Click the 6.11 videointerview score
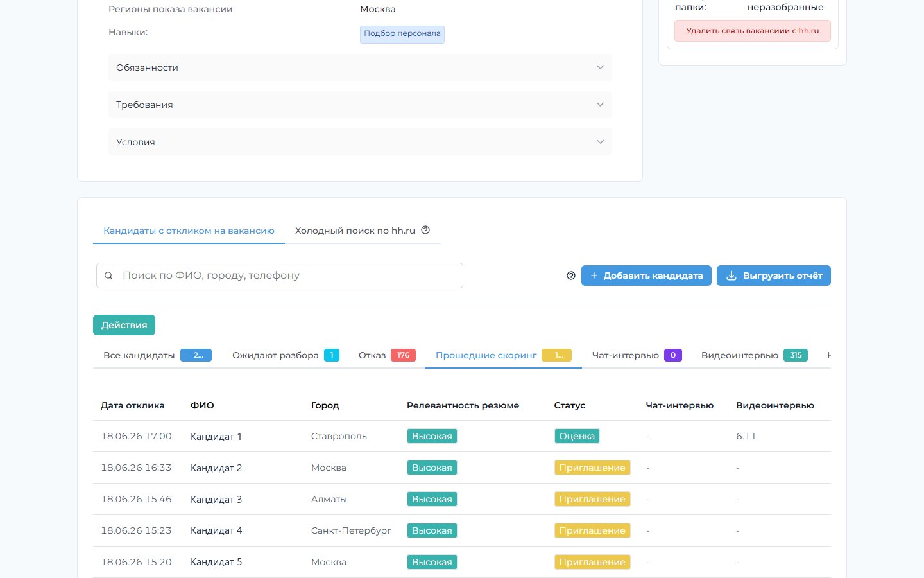924x578 pixels. coord(746,436)
